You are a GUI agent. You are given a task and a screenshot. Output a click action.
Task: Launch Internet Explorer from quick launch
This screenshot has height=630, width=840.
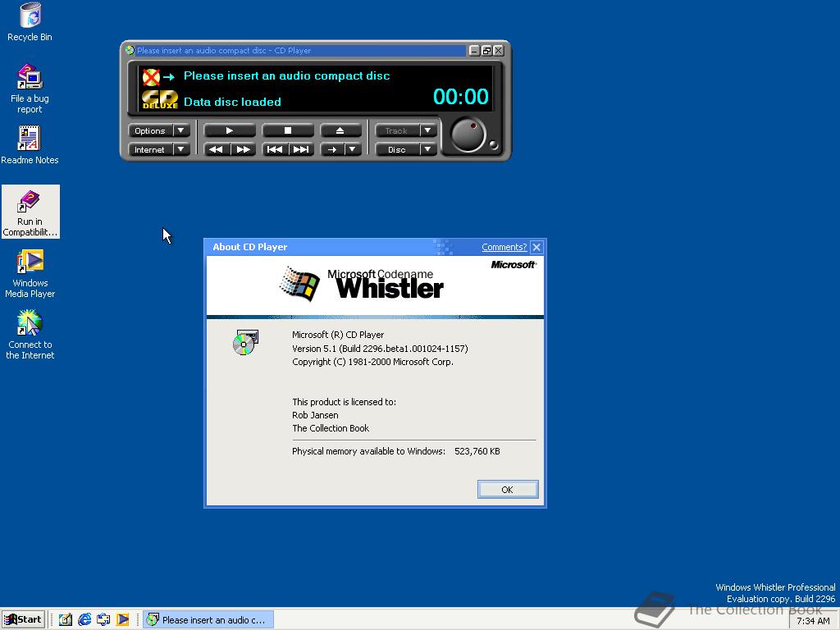tap(84, 620)
